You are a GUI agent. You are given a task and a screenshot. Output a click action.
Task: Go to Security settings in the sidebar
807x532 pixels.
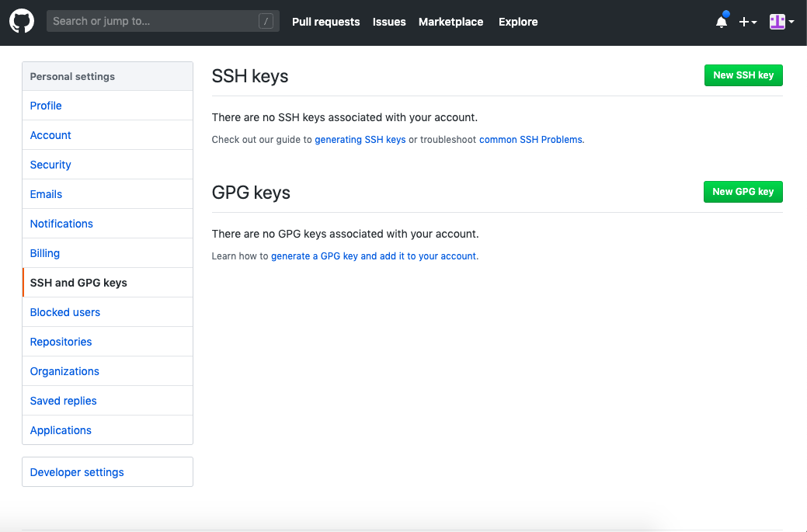click(50, 164)
